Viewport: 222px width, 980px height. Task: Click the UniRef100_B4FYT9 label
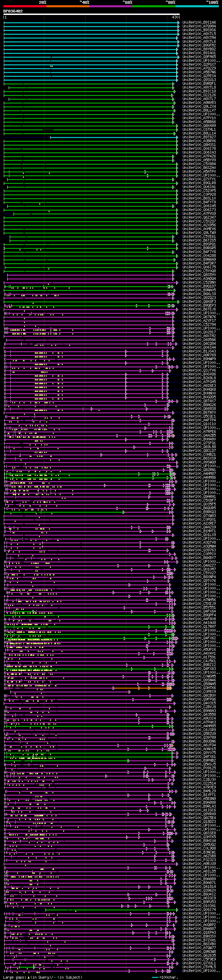[x=199, y=202]
